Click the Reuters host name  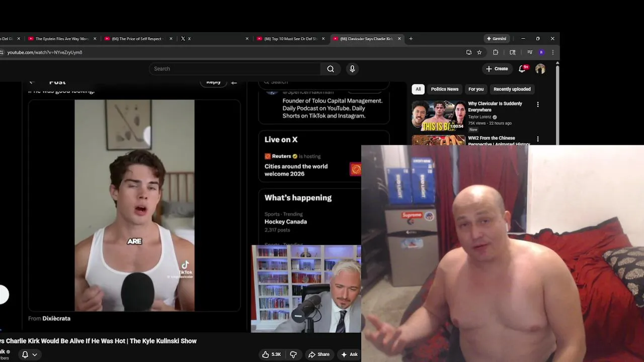coord(282,156)
